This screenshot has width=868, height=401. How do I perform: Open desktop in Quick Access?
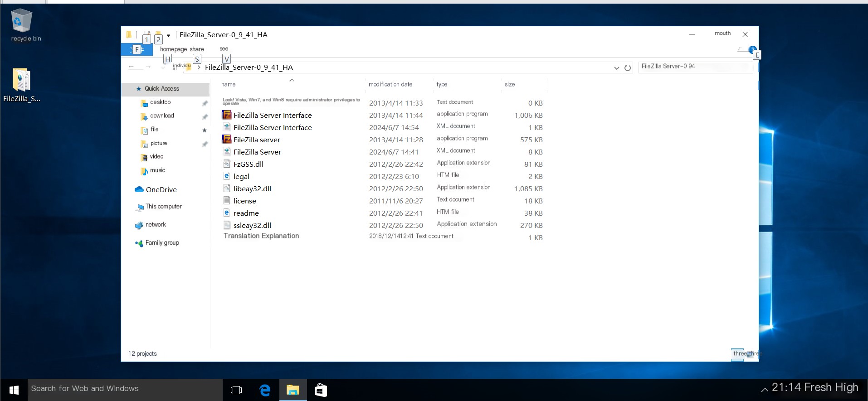[161, 102]
